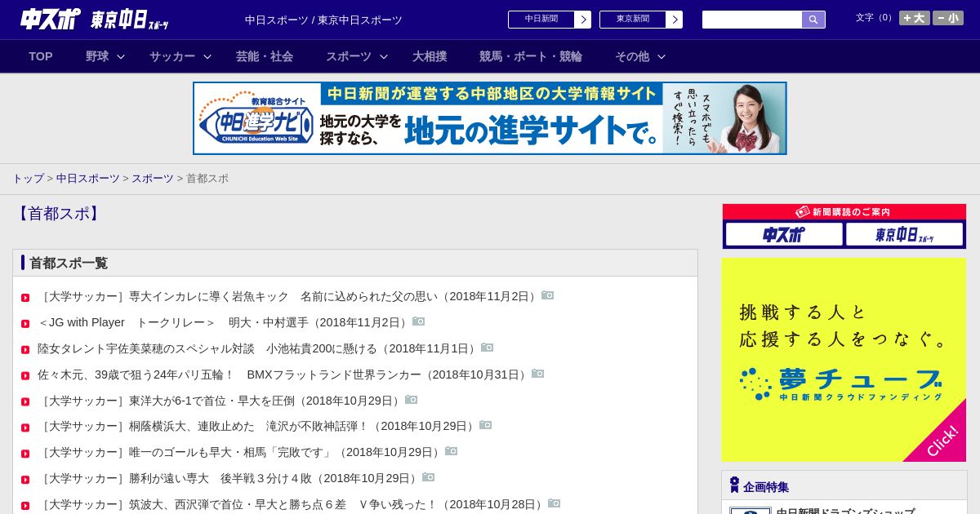Screen dimensions: 980x514
Task: Open the 野球 menu
Action: [x=97, y=56]
